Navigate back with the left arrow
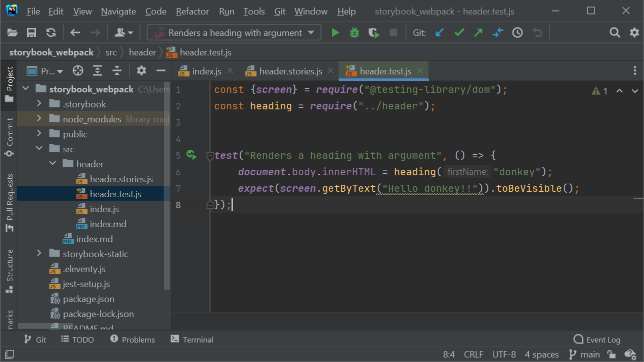Screen dimensions: 644x362 (x=75, y=33)
